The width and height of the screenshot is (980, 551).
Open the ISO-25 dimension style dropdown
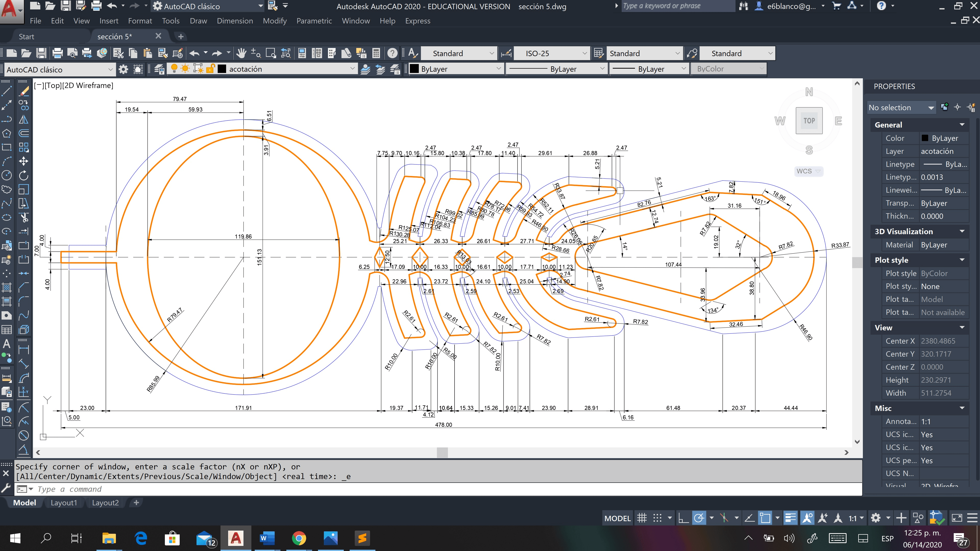click(x=585, y=54)
